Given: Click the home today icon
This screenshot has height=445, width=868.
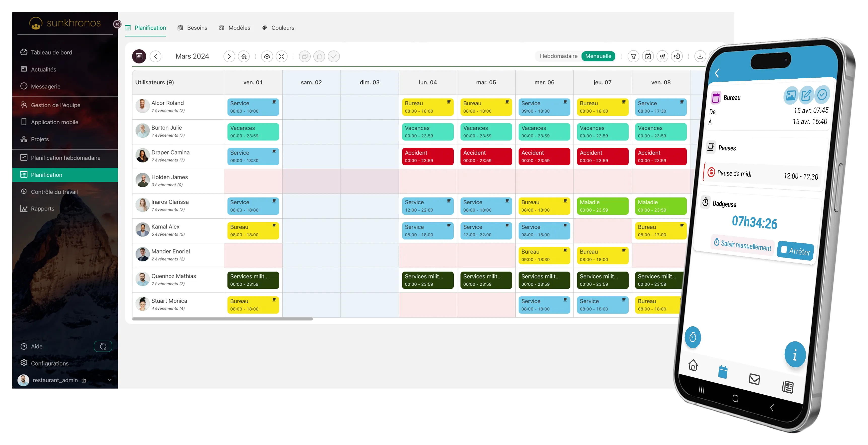Looking at the screenshot, I should coord(244,56).
